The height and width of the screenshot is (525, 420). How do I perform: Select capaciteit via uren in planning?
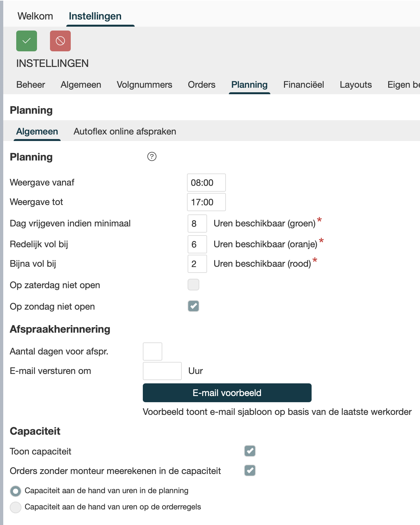point(16,491)
